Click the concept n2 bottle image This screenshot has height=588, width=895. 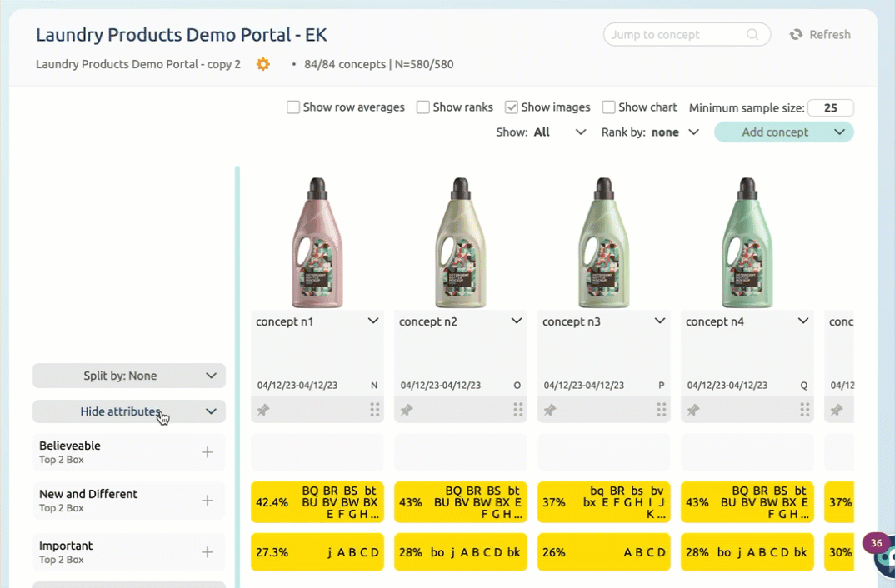pyautogui.click(x=460, y=242)
